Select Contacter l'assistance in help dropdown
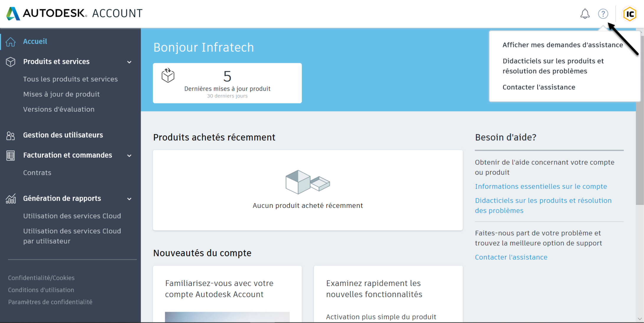Image resolution: width=644 pixels, height=323 pixels. tap(539, 87)
